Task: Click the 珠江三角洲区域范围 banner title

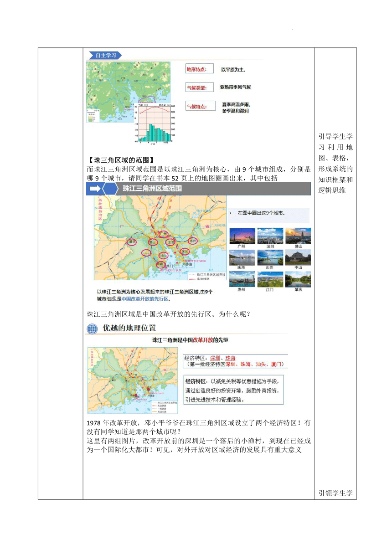Action: pos(153,189)
